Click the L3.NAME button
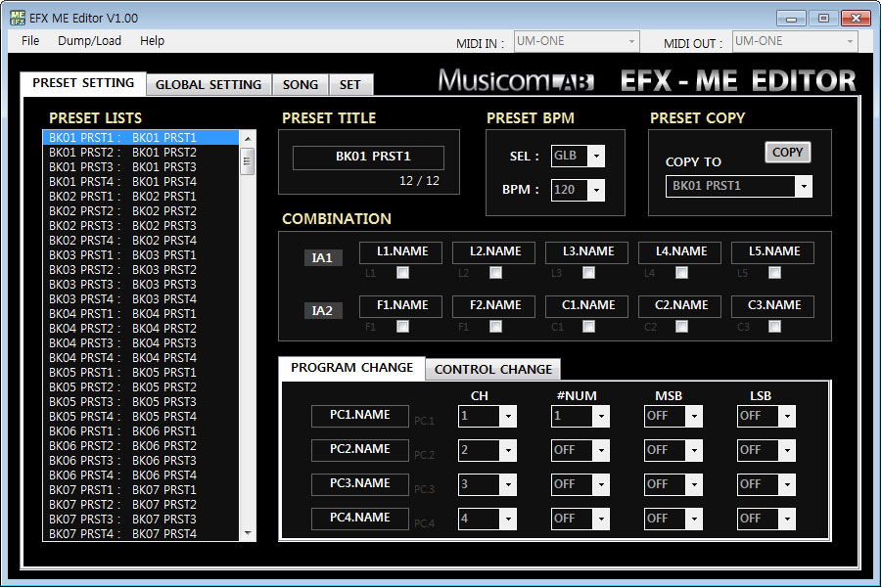Image resolution: width=882 pixels, height=588 pixels. (x=585, y=251)
